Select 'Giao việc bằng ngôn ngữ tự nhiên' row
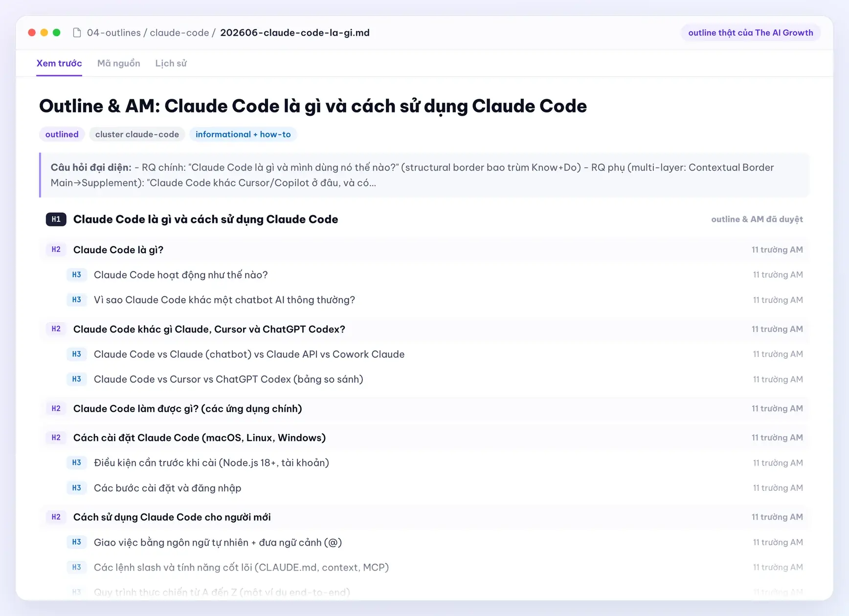The image size is (849, 616). click(424, 542)
